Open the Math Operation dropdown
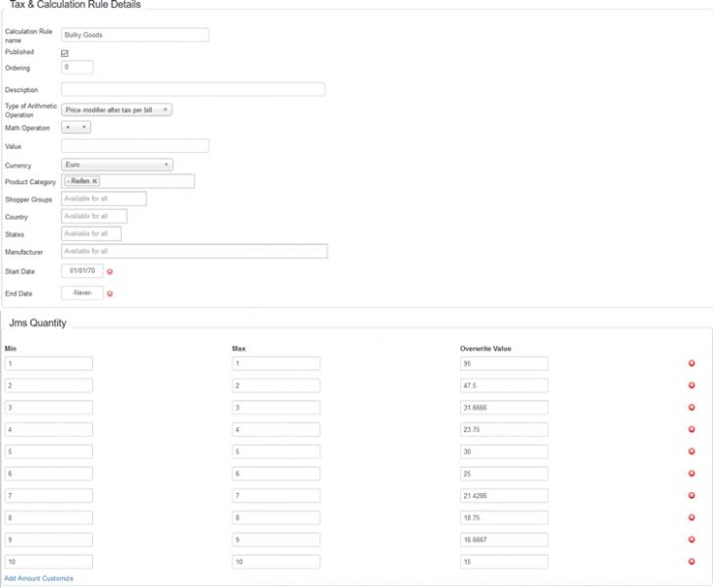The image size is (713, 588). (76, 127)
